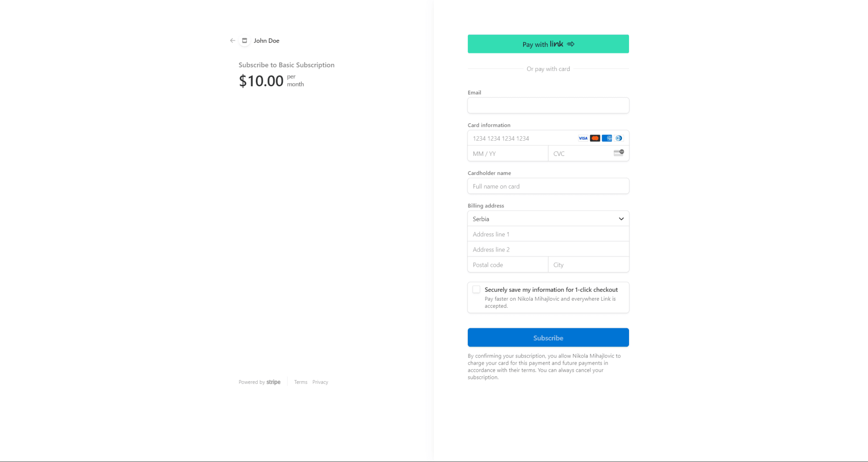
Task: Uncheck the save information for checkout box
Action: (x=476, y=289)
